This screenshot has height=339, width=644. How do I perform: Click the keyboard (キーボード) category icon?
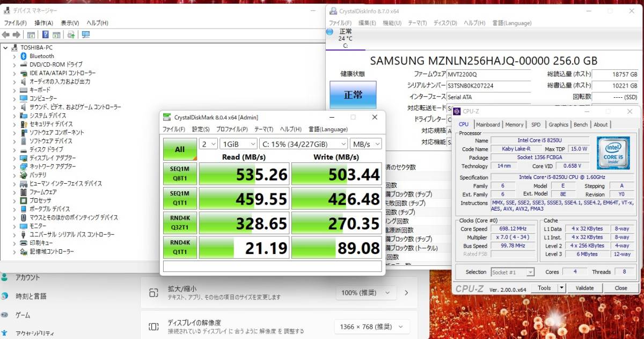point(24,90)
